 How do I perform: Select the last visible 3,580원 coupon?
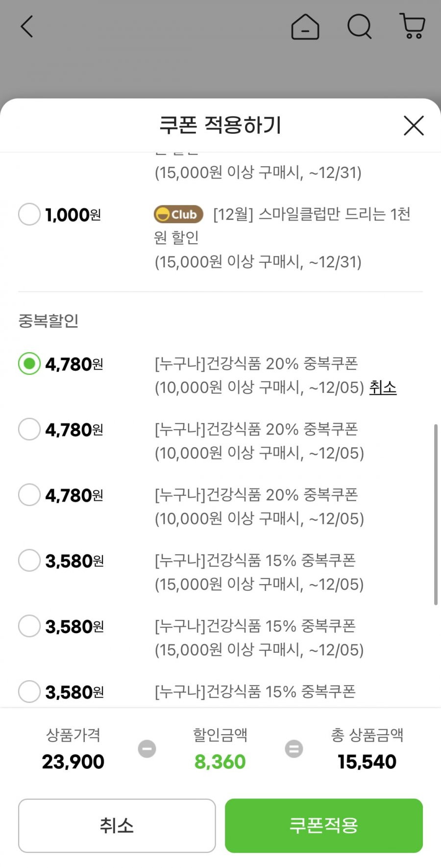tap(29, 692)
